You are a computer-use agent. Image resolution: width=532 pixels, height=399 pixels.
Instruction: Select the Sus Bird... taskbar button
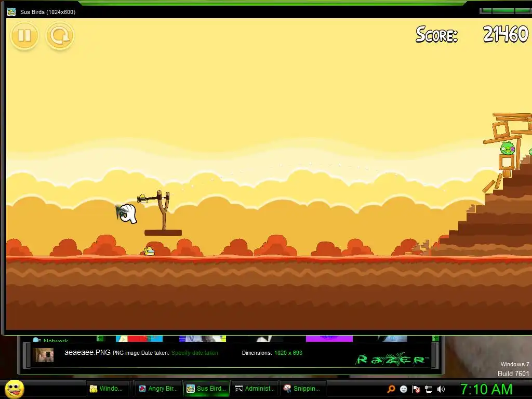point(206,389)
